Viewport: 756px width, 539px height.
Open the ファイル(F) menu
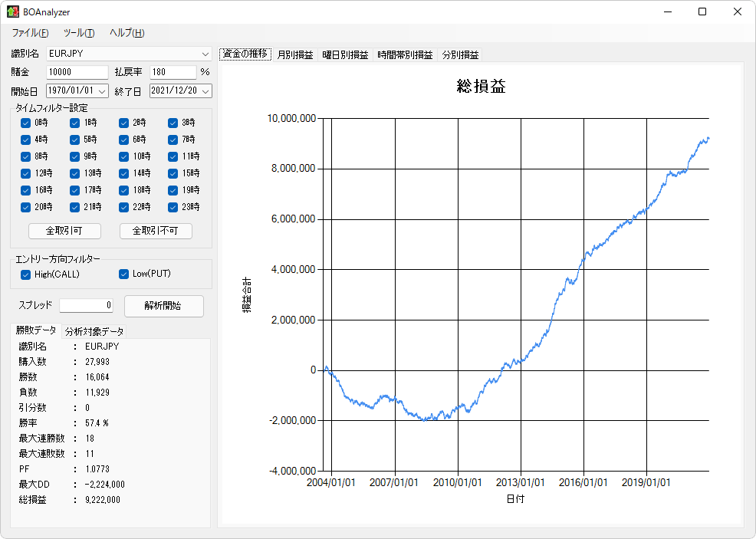[30, 33]
